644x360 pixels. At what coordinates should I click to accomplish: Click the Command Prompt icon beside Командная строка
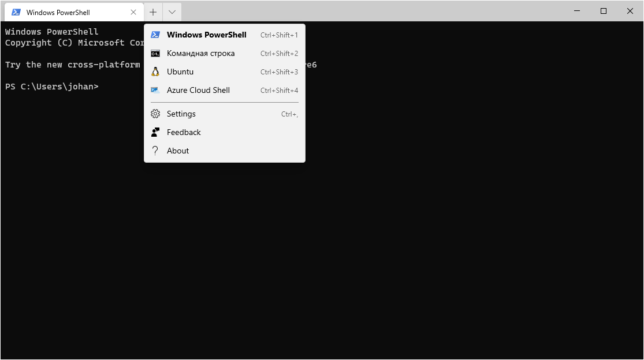click(x=155, y=53)
